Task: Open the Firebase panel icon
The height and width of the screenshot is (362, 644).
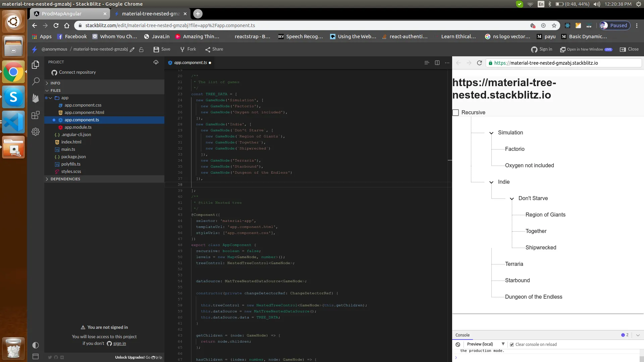Action: pos(36,98)
